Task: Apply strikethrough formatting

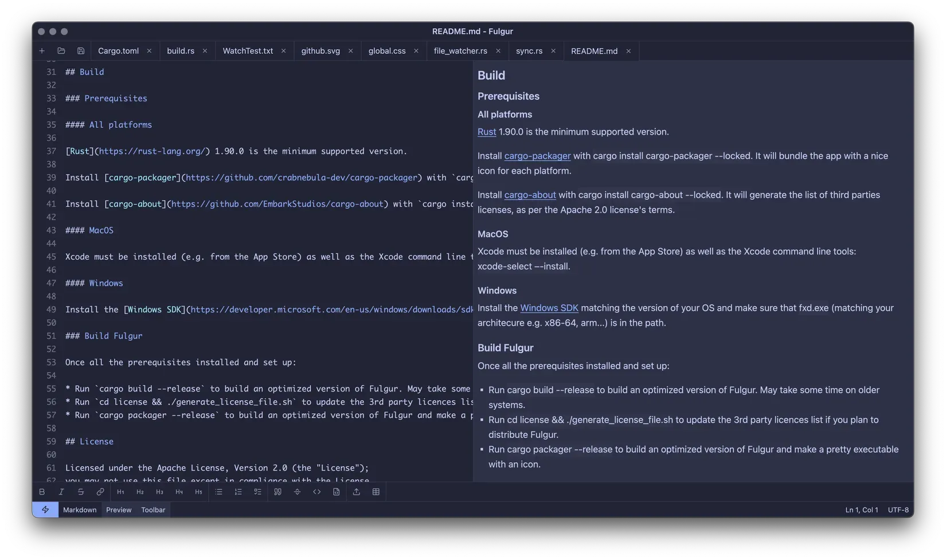Action: pyautogui.click(x=80, y=491)
